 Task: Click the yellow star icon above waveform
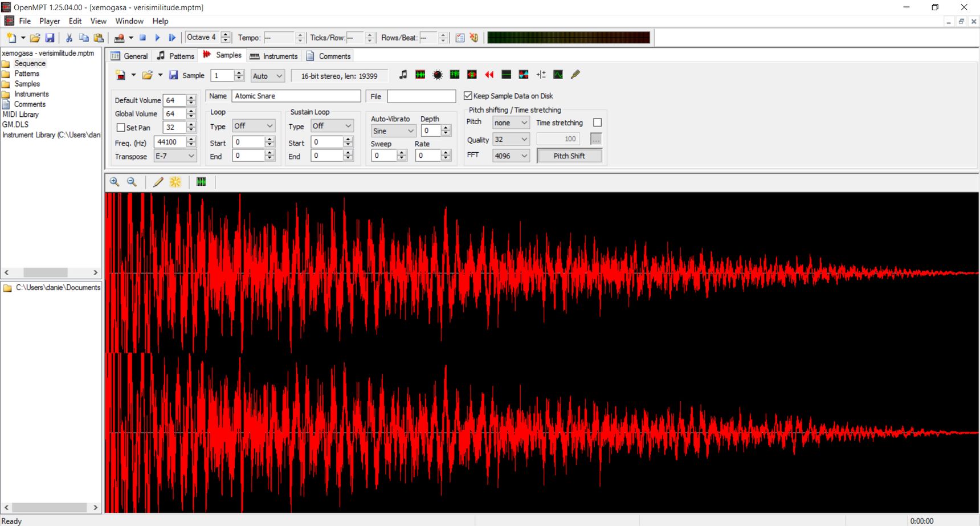pyautogui.click(x=175, y=182)
